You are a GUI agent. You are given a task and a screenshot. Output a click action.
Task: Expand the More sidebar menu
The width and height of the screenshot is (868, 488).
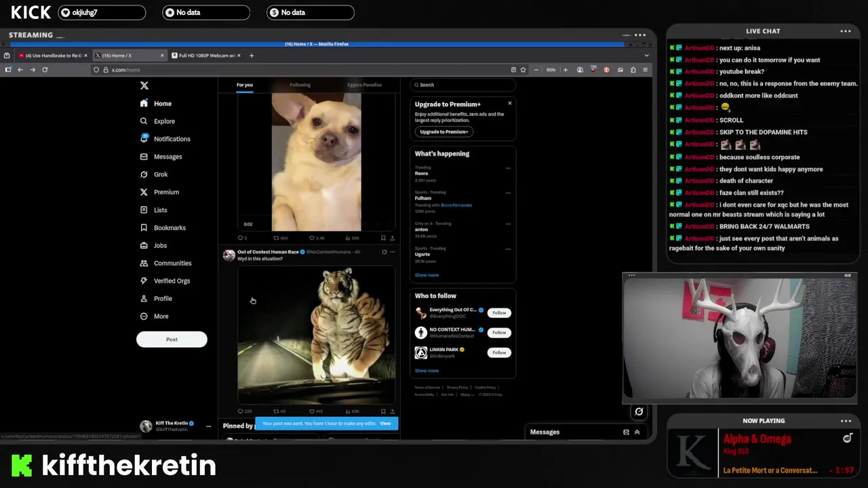coord(155,317)
